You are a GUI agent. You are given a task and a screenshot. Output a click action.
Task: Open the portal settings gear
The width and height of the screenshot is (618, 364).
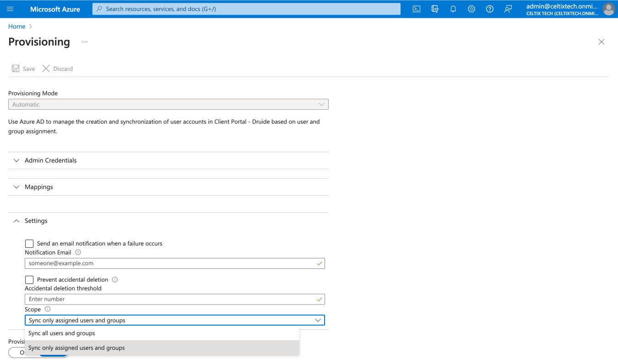coord(472,9)
